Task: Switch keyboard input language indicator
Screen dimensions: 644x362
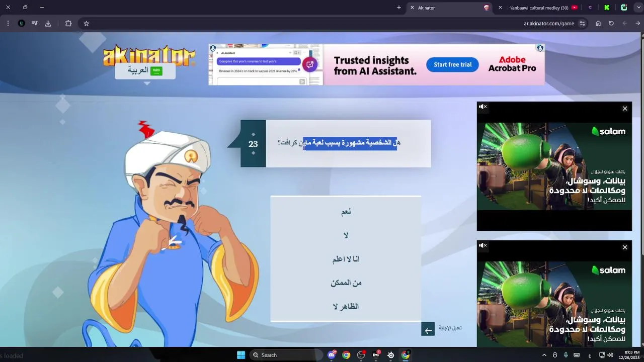Action: [x=590, y=355]
